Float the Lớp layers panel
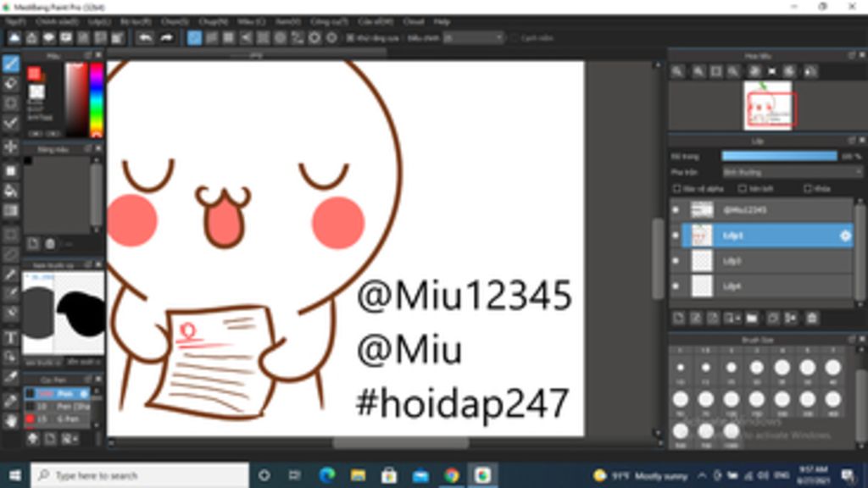Viewport: 868px width, 488px height. [x=851, y=141]
